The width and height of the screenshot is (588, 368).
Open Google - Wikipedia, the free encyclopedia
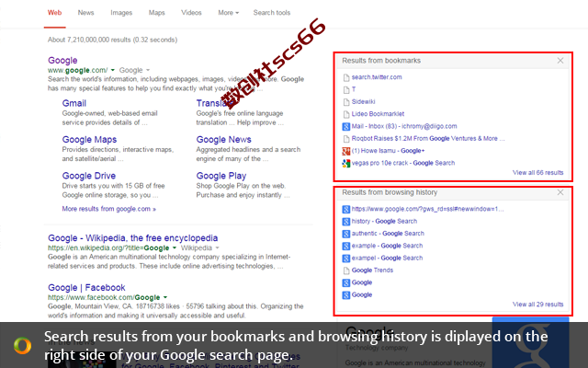[132, 238]
